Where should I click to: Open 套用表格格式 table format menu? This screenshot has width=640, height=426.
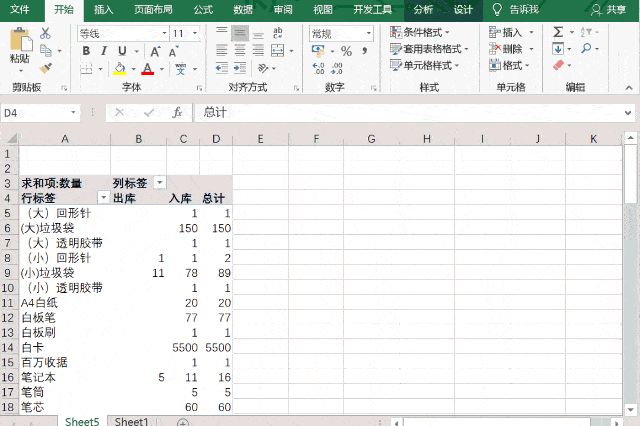[429, 49]
